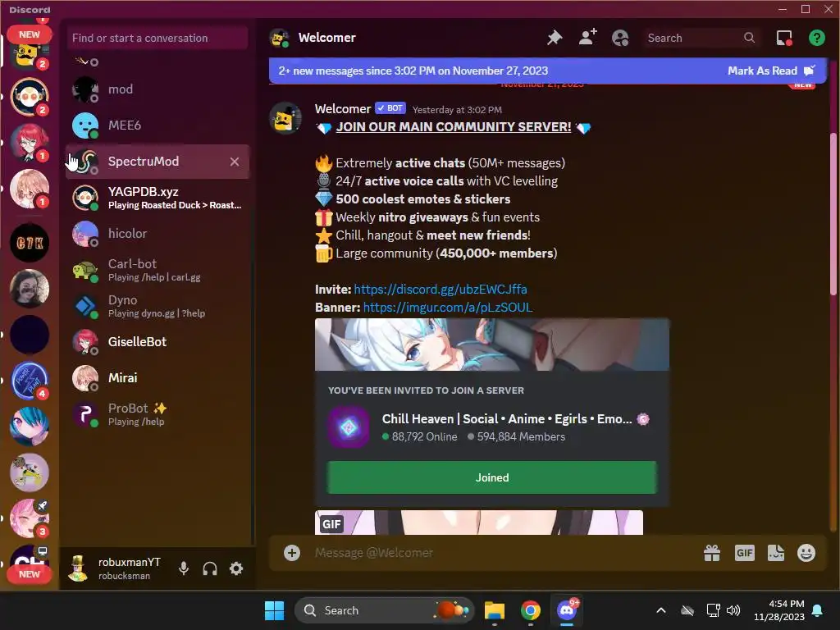Open the emoji picker smiley
This screenshot has height=630, width=840.
coord(806,553)
